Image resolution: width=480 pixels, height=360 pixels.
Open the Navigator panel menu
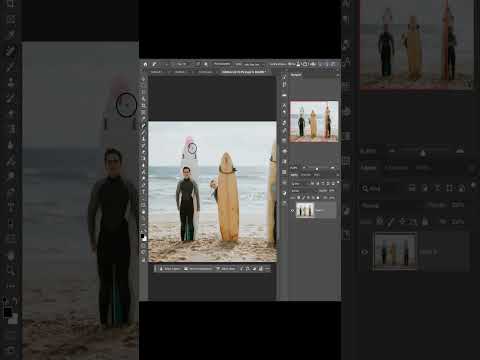(337, 75)
